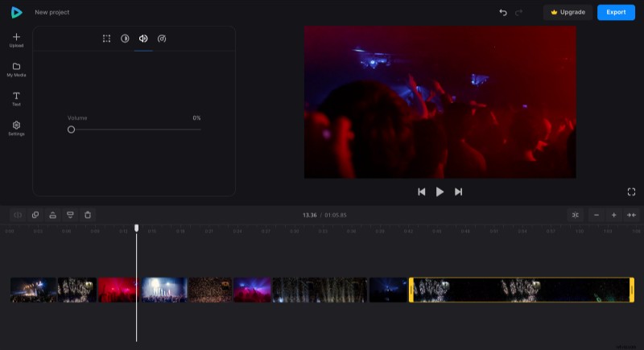
Task: Open My Media folder in the sidebar
Action: tap(16, 70)
